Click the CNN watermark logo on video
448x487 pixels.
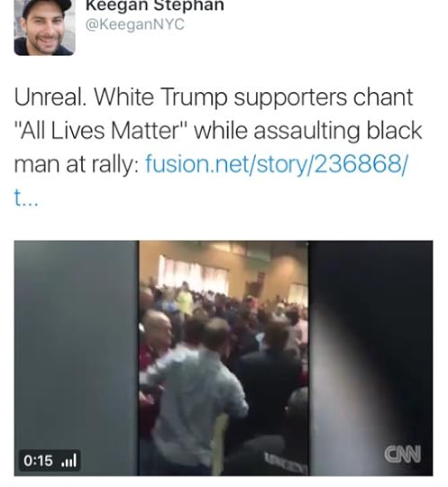coord(402,454)
